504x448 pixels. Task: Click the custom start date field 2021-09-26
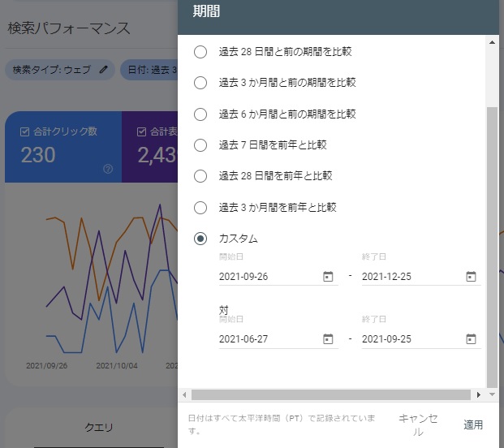[x=268, y=277]
